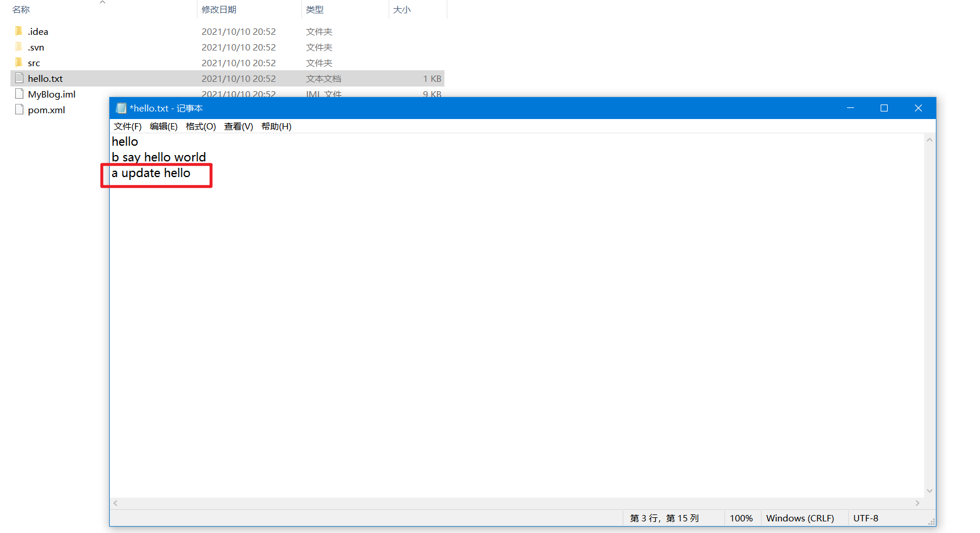Select the hello.txt file name

(x=45, y=78)
